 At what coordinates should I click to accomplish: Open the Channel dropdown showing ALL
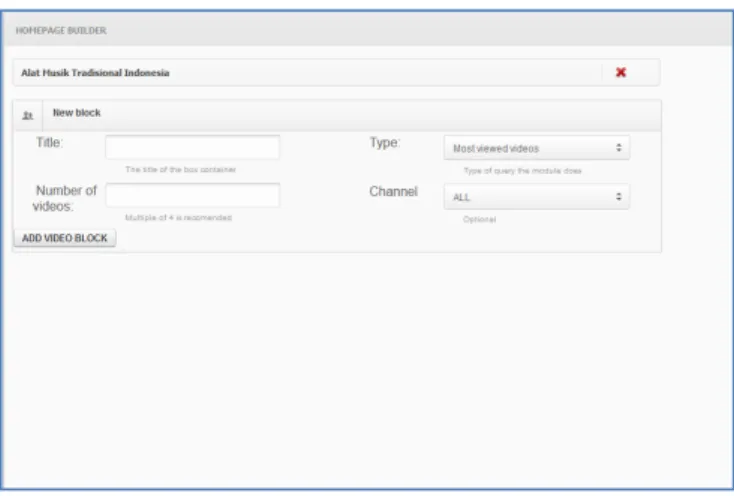coord(536,197)
